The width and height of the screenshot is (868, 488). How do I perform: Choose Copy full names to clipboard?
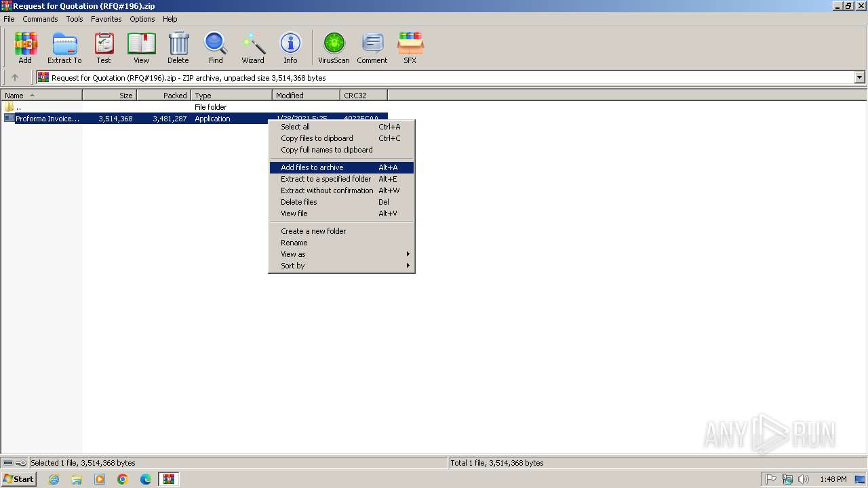pyautogui.click(x=342, y=150)
